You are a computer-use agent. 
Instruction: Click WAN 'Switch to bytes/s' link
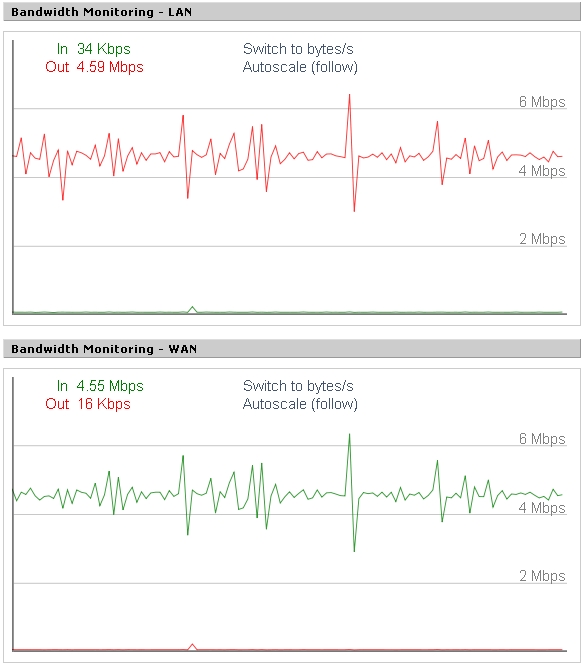(298, 386)
